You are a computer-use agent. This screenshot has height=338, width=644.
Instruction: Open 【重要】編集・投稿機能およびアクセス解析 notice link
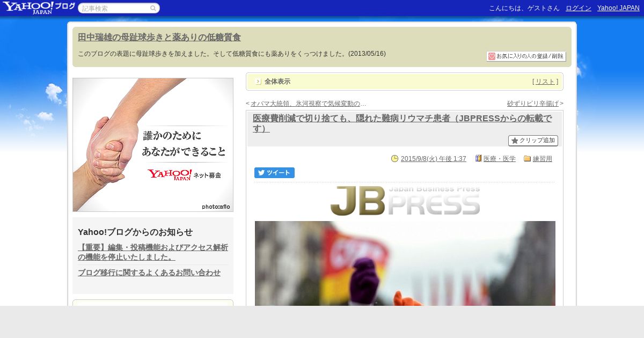153,252
